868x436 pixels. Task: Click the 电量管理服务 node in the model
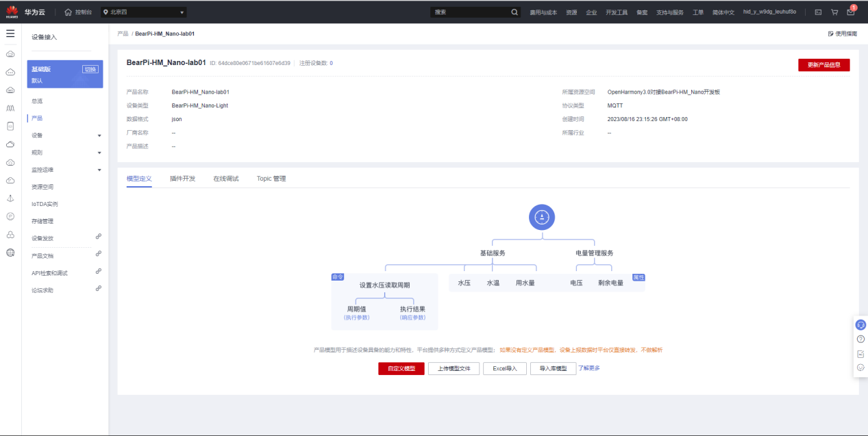point(595,253)
